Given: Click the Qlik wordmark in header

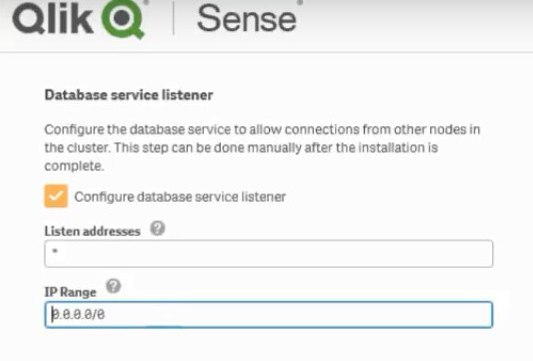Looking at the screenshot, I should point(53,19).
